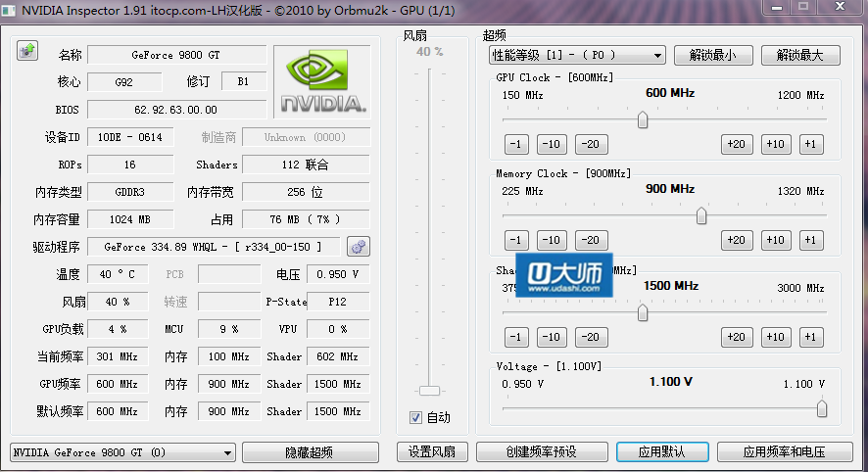Click the Voltage slider handle
Screen dimensions: 868x472
click(x=822, y=409)
